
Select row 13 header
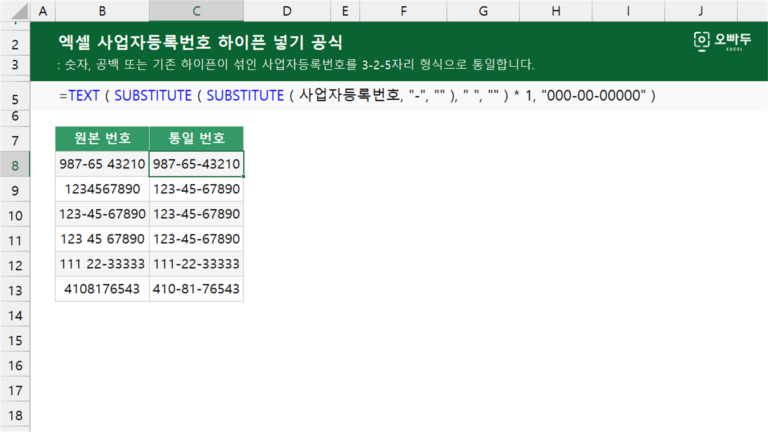tap(15, 290)
